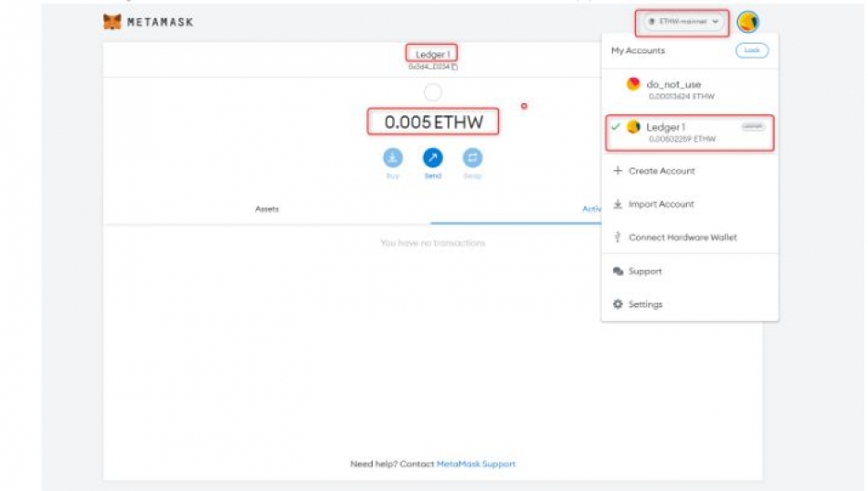This screenshot has width=868, height=491.
Task: Open the ETHW-mainnet network dropdown
Action: pyautogui.click(x=683, y=22)
